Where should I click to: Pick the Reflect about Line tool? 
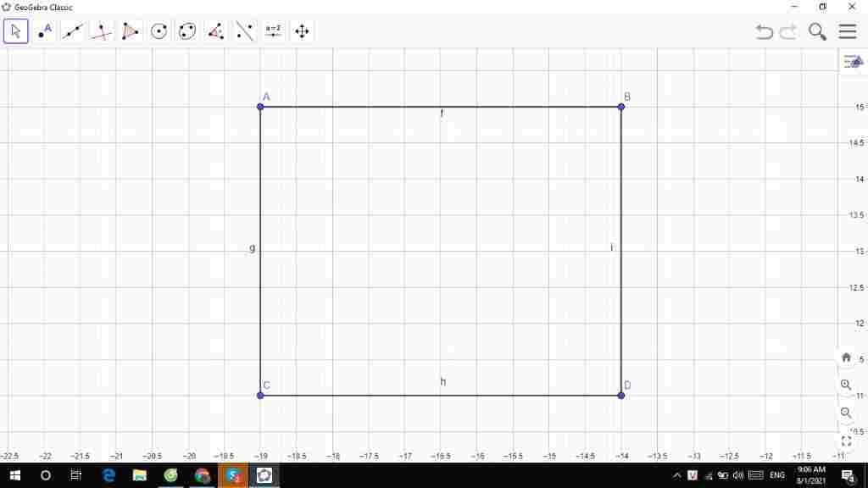point(244,32)
